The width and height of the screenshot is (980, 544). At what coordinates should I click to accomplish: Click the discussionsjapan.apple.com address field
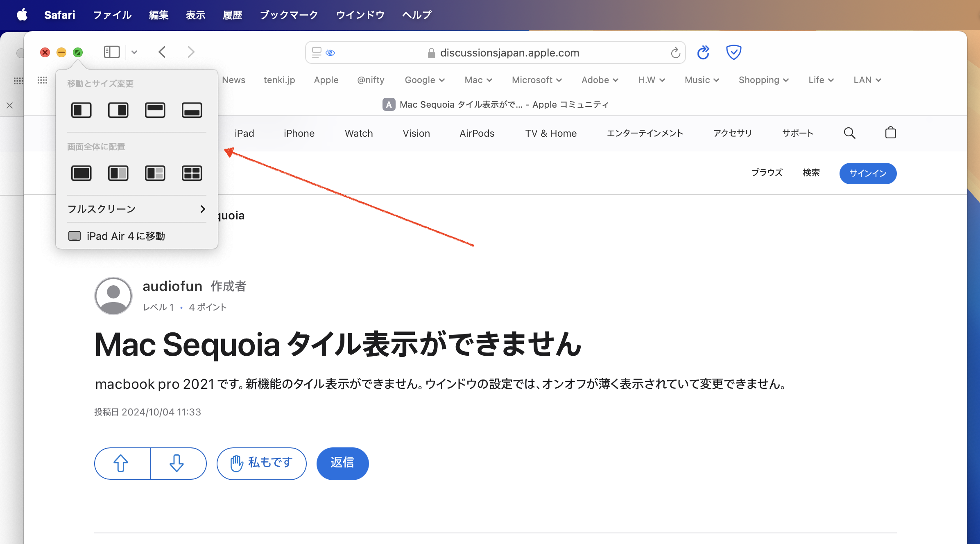(x=509, y=53)
